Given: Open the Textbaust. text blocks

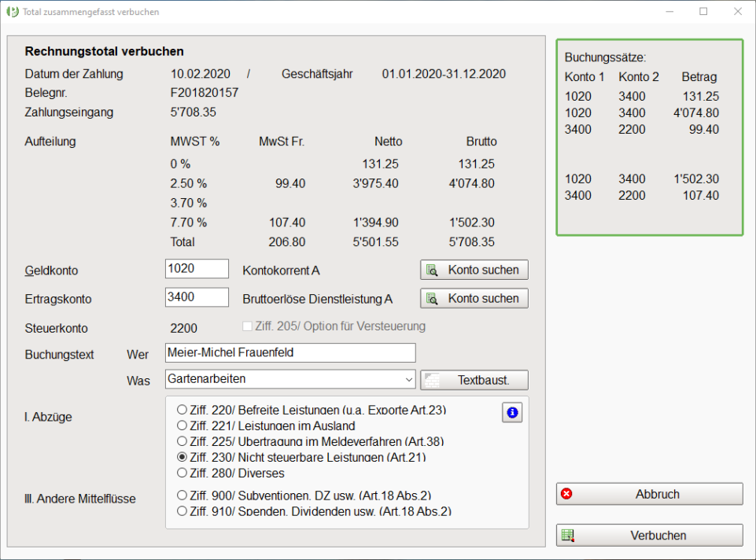Looking at the screenshot, I should click(x=474, y=380).
